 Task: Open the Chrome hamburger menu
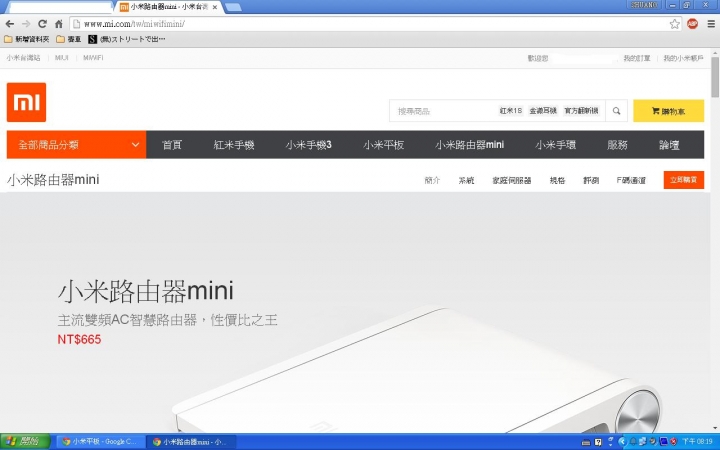coord(711,24)
